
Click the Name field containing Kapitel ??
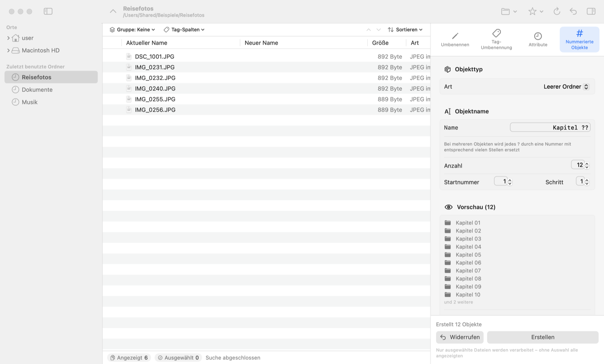tap(550, 127)
